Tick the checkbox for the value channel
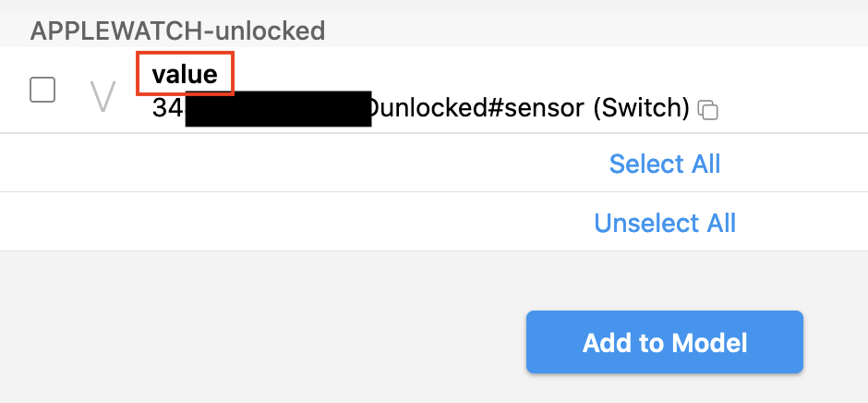This screenshot has width=868, height=403. (42, 90)
